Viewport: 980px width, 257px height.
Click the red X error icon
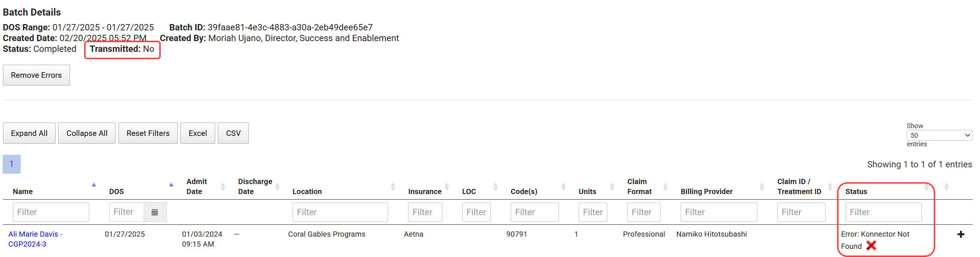tap(871, 246)
